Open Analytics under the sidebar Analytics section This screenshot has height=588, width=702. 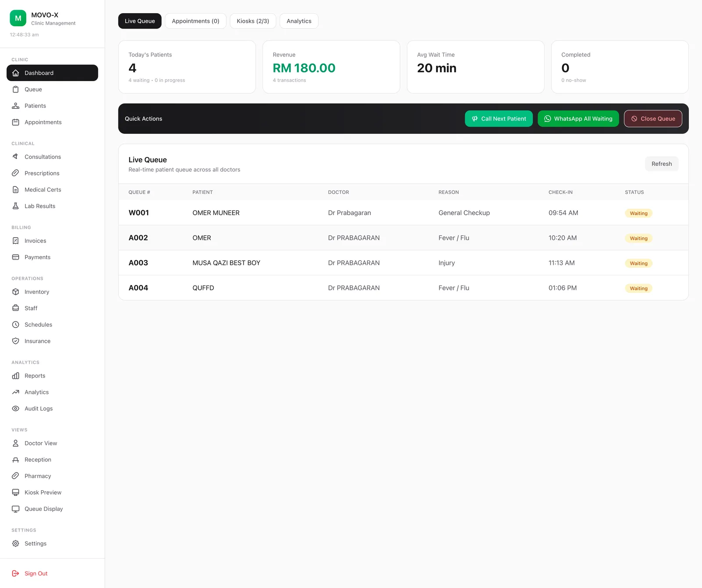(x=52, y=392)
